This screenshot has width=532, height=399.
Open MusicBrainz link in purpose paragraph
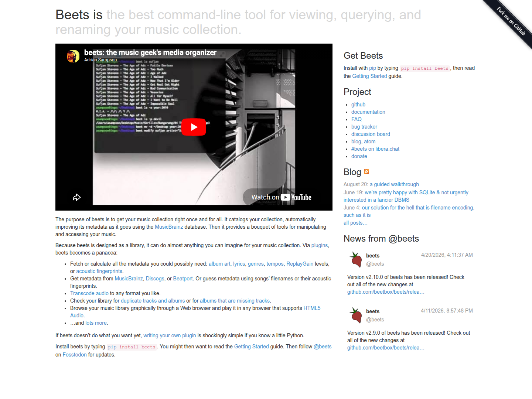169,227
